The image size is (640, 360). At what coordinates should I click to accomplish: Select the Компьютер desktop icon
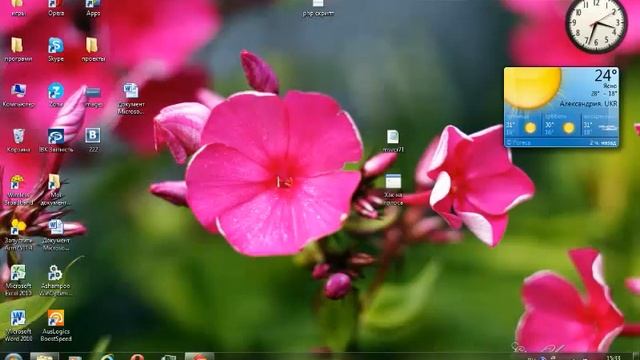point(18,95)
